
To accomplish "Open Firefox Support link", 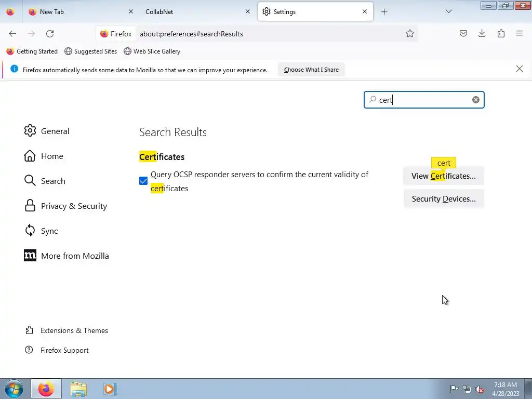I will click(x=57, y=350).
